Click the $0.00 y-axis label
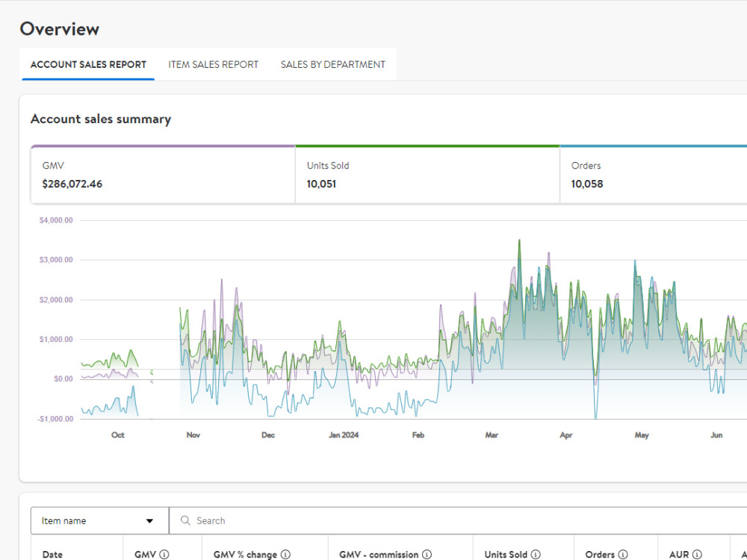Viewport: 747px width, 560px height. pos(63,379)
